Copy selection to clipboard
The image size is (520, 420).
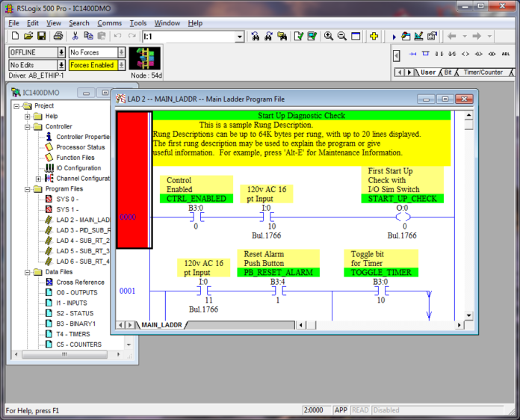coord(88,36)
